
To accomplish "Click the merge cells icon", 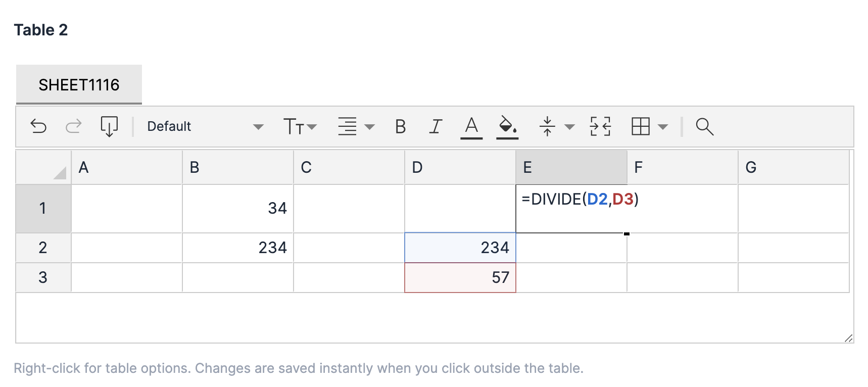I will coord(600,126).
